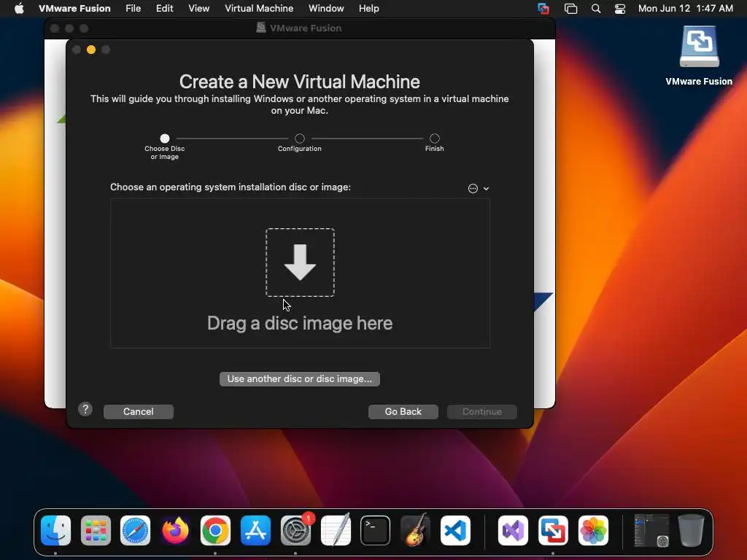Click VMware Fusion icon in the Dock

[x=553, y=531]
